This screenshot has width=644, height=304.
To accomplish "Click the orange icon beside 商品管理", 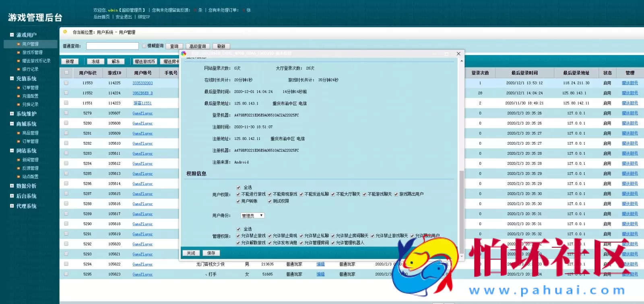I will point(19,133).
